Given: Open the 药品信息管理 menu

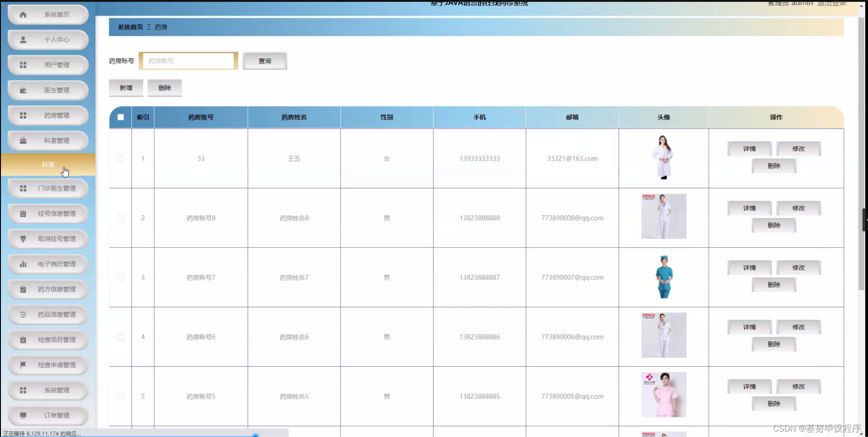Looking at the screenshot, I should (48, 315).
